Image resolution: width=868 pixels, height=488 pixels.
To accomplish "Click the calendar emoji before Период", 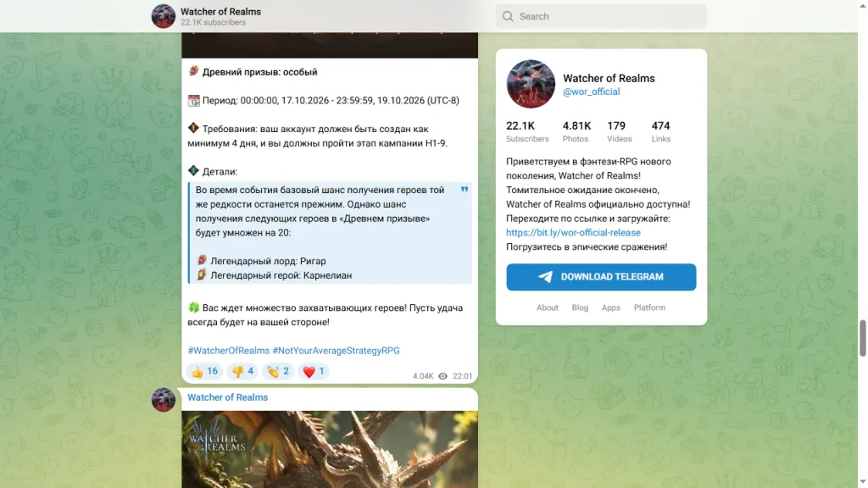I will (x=193, y=101).
